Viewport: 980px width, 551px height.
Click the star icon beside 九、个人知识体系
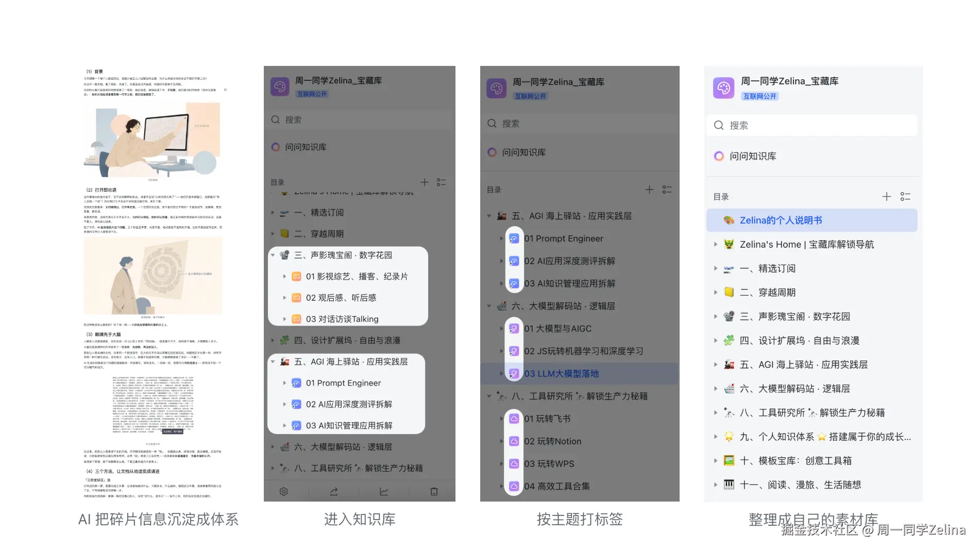coord(729,437)
